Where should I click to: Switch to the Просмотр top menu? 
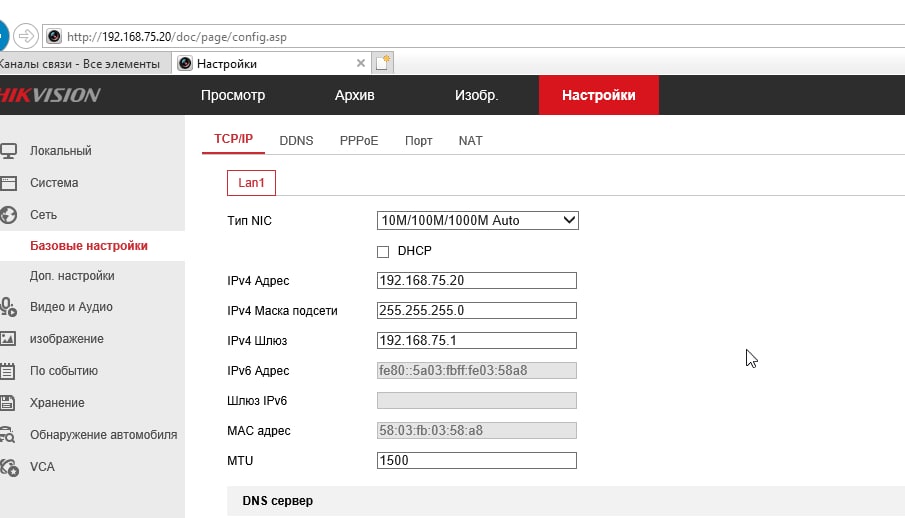(233, 95)
